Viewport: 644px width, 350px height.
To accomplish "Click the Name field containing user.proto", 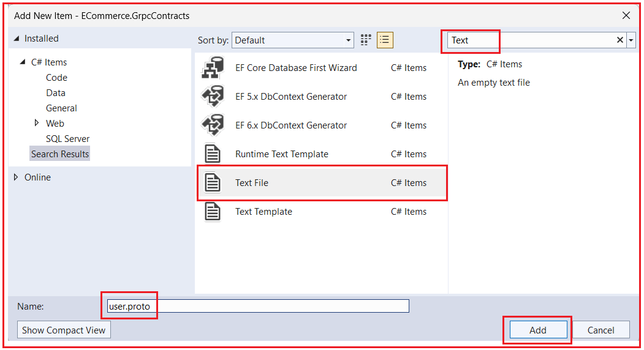I will point(258,306).
